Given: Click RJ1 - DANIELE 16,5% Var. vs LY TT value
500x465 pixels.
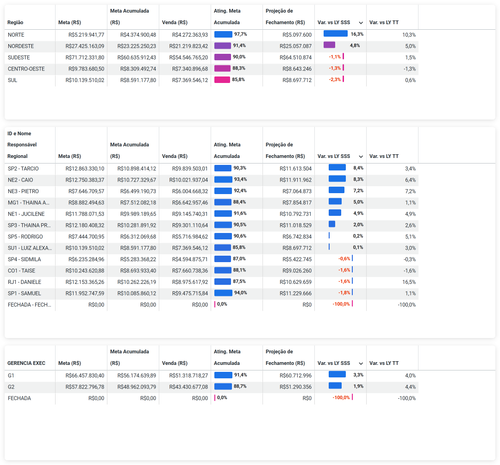Looking at the screenshot, I should point(409,282).
